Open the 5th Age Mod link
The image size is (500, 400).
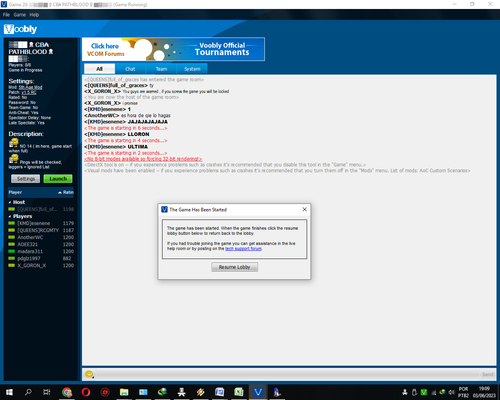click(x=30, y=87)
